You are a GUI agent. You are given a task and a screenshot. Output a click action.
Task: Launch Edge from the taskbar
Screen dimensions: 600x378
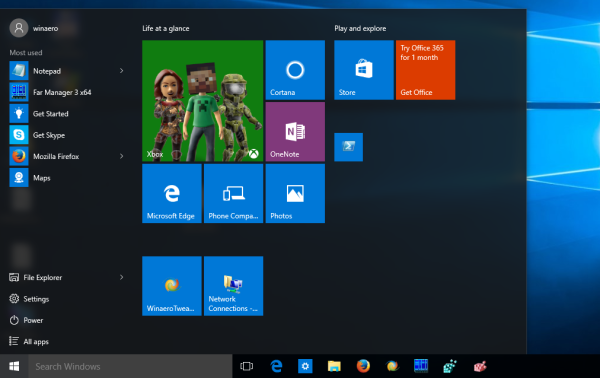[x=276, y=366]
